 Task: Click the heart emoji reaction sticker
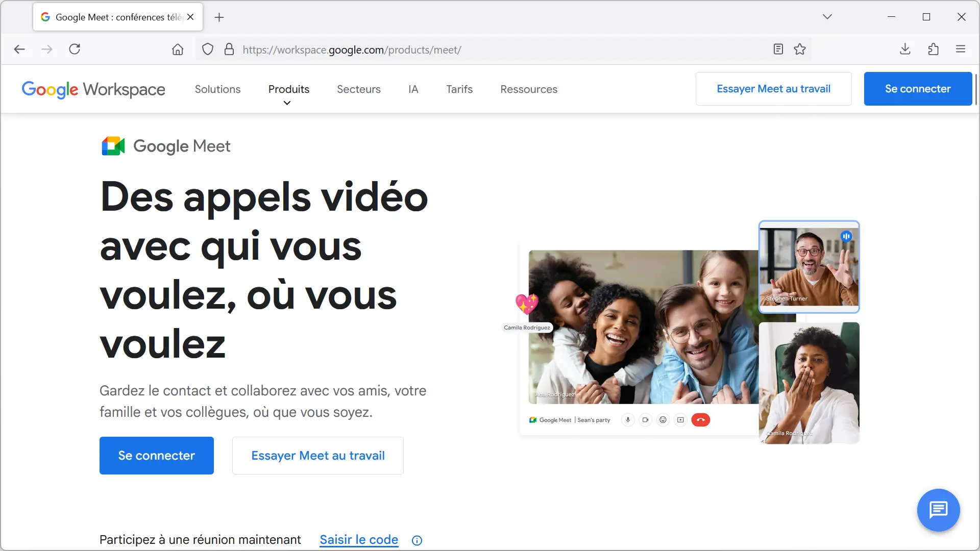pos(527,304)
